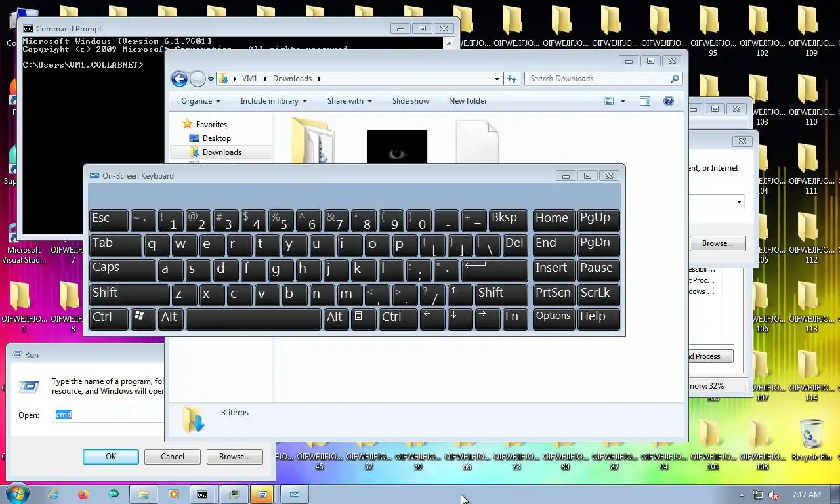This screenshot has height=504, width=840.
Task: Click the muted volume icon in system tray
Action: [774, 495]
